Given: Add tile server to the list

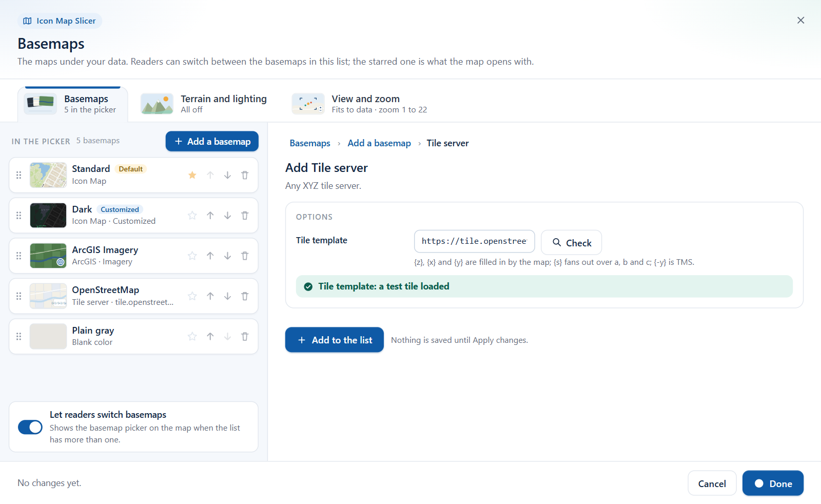Looking at the screenshot, I should (x=335, y=340).
